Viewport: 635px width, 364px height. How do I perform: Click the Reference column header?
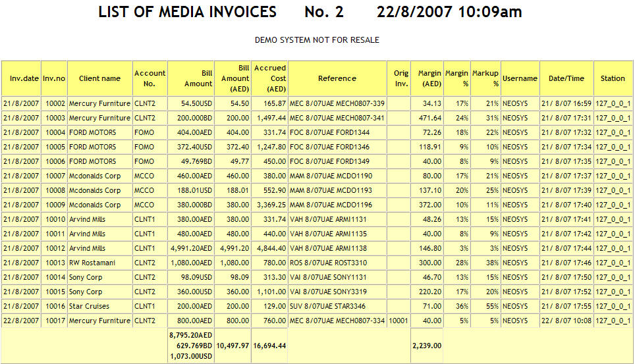(x=337, y=78)
